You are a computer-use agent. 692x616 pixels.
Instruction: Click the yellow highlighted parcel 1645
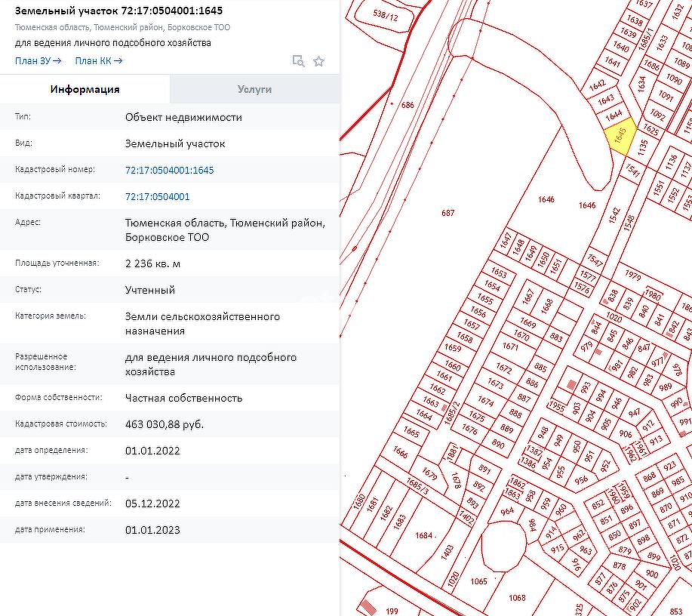pos(620,136)
